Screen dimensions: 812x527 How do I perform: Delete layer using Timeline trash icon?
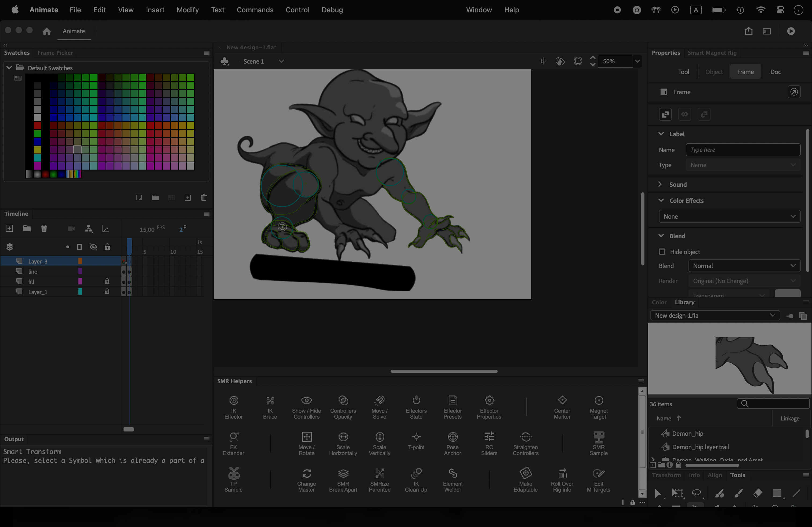(44, 228)
